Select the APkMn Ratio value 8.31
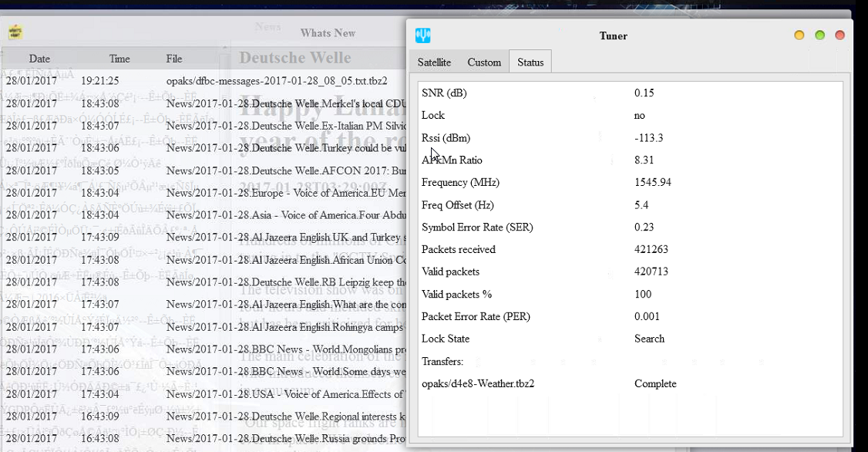The width and height of the screenshot is (868, 452). point(644,160)
